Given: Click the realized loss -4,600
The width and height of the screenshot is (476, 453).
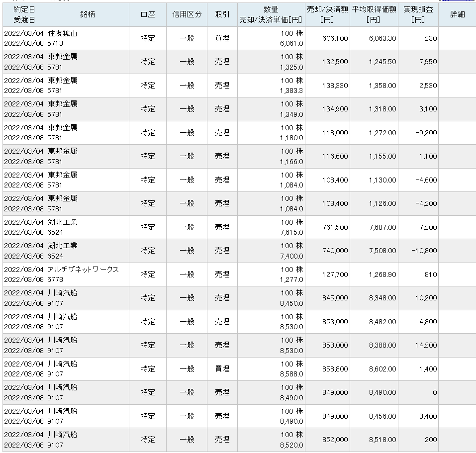Looking at the screenshot, I should coord(427,180).
